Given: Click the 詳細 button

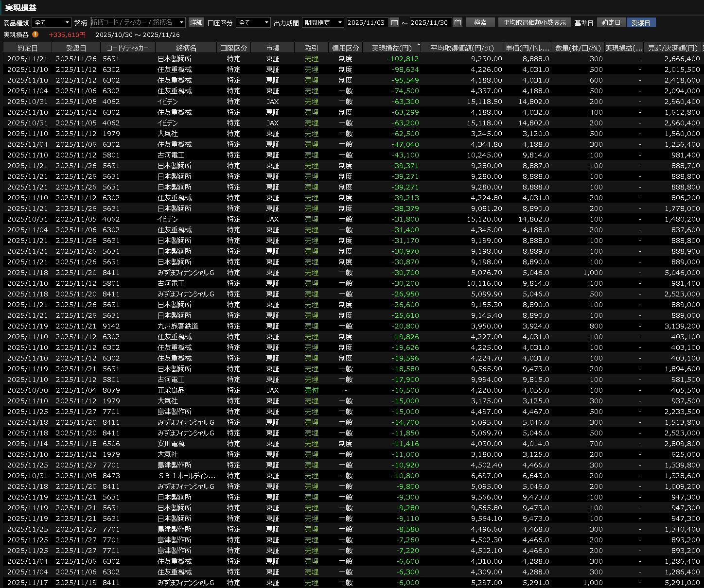Looking at the screenshot, I should tap(196, 22).
